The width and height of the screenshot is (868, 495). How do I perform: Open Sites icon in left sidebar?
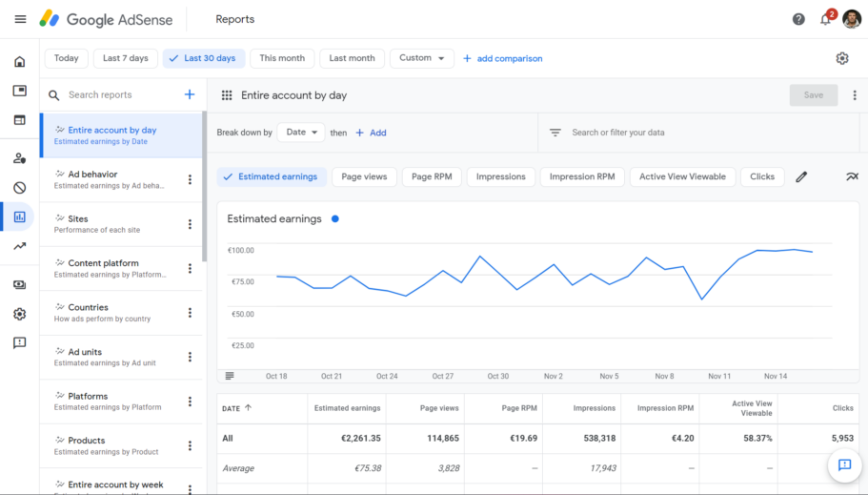point(20,120)
